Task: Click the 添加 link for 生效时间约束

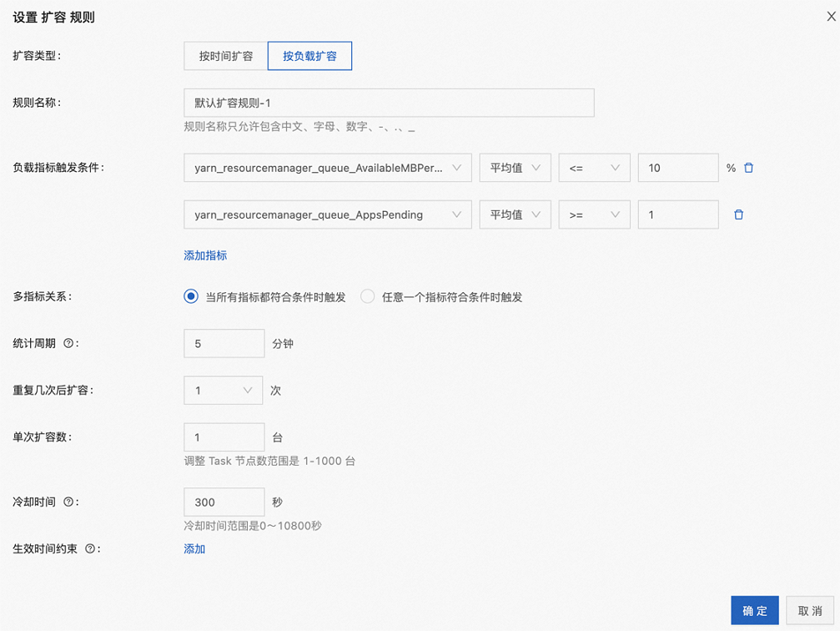Action: [x=194, y=548]
